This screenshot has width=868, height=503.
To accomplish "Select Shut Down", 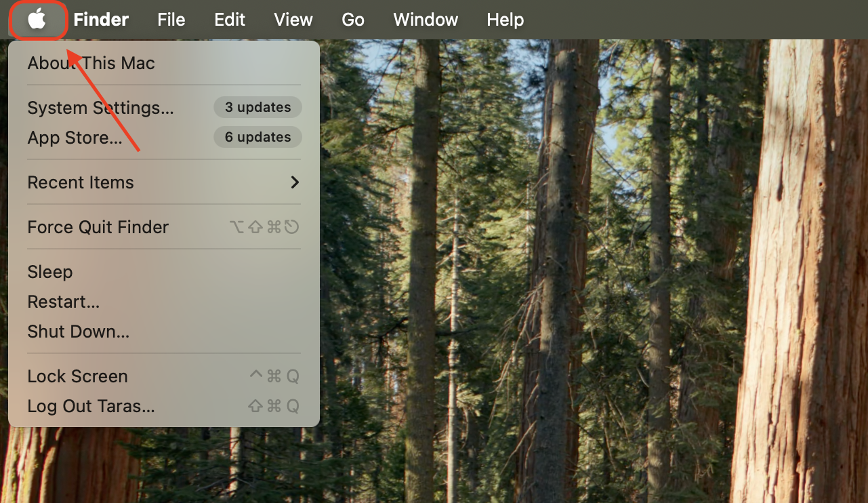I will tap(78, 331).
